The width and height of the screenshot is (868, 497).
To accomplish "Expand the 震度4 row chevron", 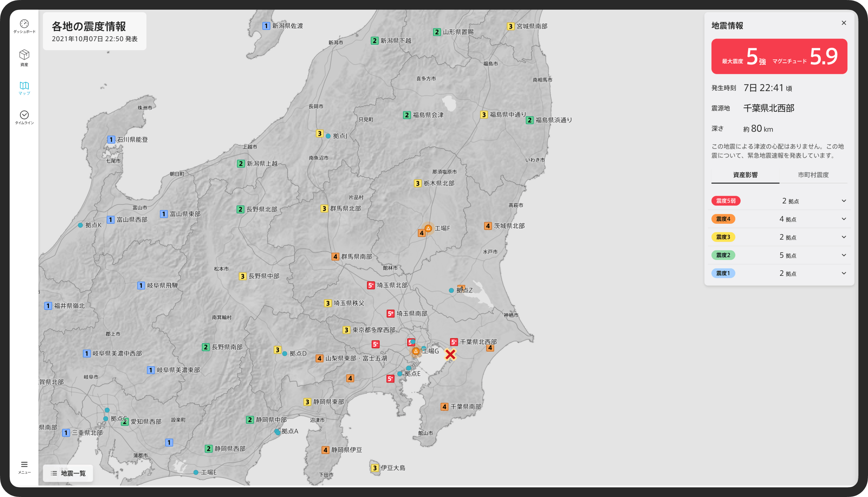I will (x=844, y=219).
